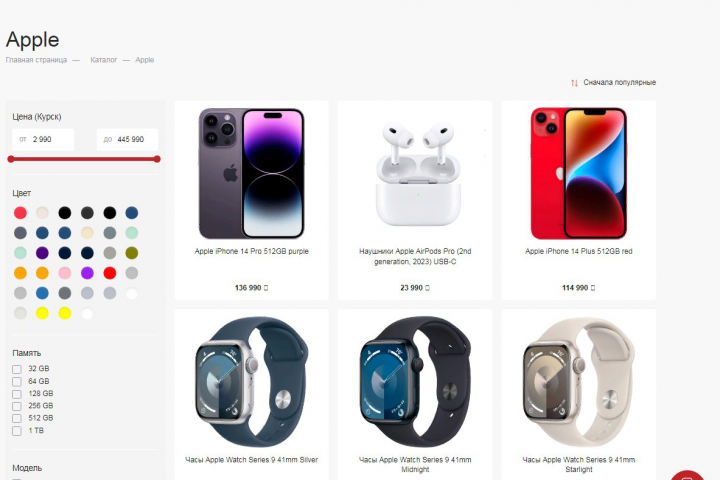Click the right handle of price slider
The image size is (720, 480).
[x=157, y=159]
